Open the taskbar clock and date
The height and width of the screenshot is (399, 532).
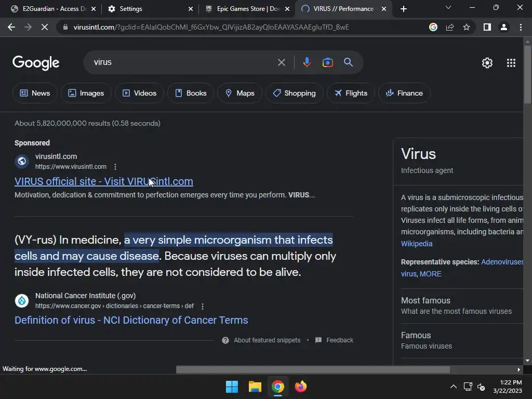tap(508, 387)
